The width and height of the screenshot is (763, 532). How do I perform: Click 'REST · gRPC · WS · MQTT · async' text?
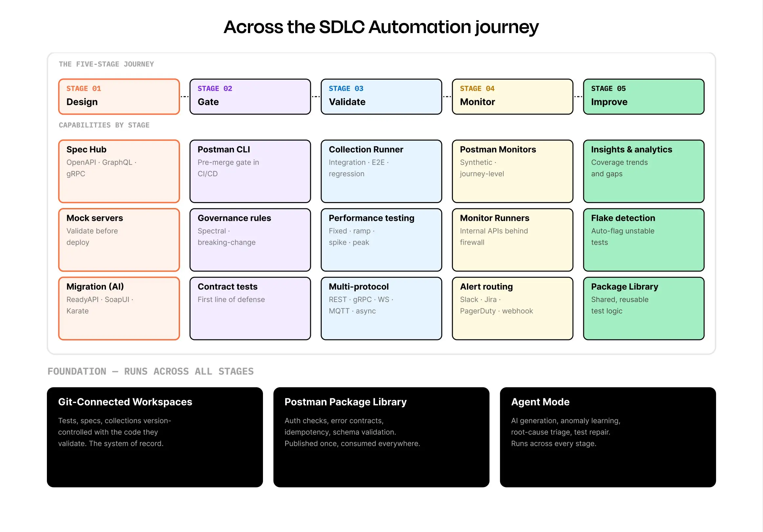click(361, 305)
